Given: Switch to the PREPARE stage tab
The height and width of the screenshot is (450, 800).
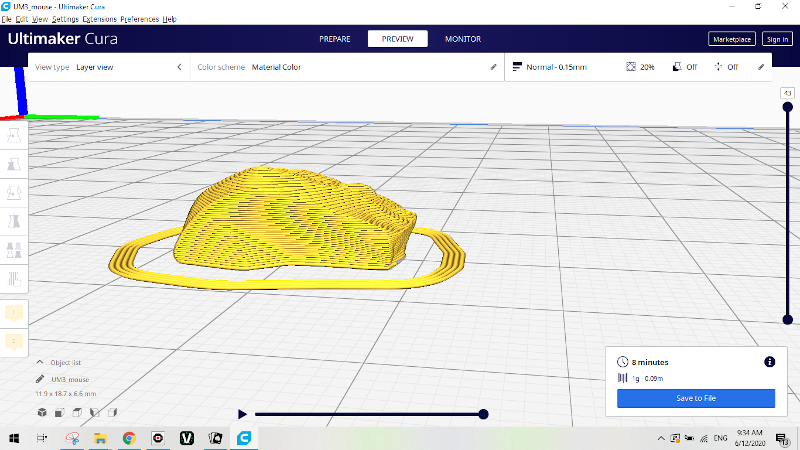Looking at the screenshot, I should tap(335, 39).
